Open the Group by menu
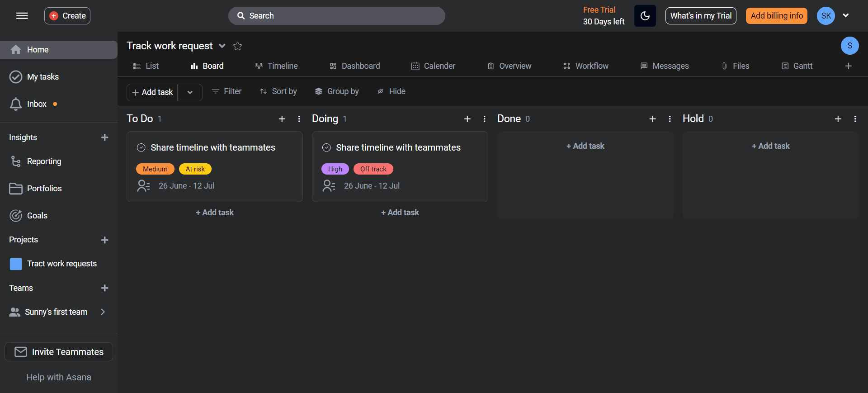 (x=337, y=91)
